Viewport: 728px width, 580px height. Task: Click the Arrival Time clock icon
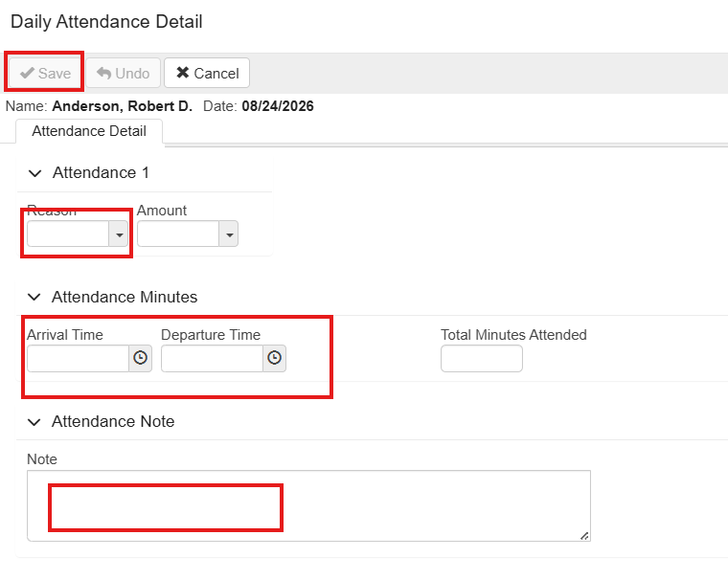click(x=140, y=358)
